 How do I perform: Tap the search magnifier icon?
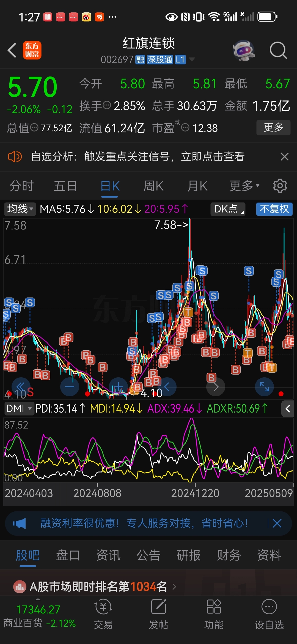pyautogui.click(x=278, y=50)
